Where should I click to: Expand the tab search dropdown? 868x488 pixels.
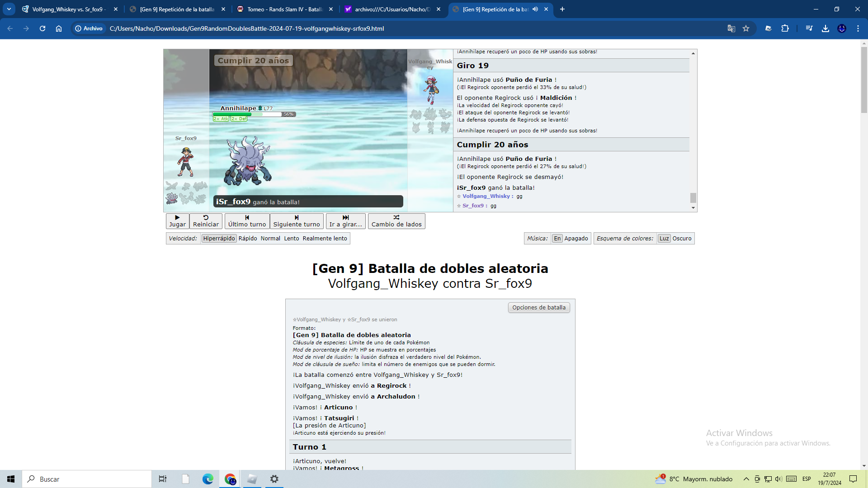click(9, 9)
